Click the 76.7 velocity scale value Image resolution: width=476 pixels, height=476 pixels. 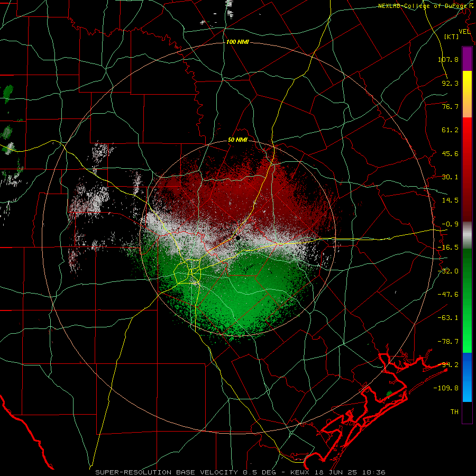click(x=450, y=106)
